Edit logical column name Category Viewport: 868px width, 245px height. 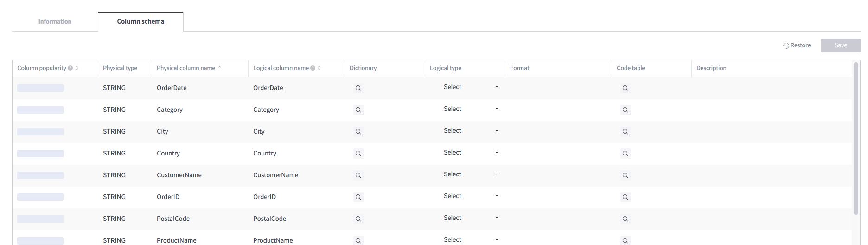(x=266, y=110)
